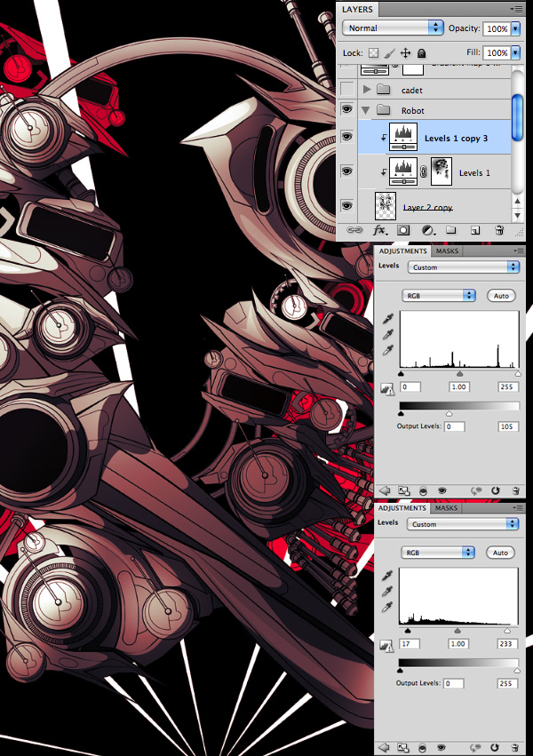The width and height of the screenshot is (533, 756).
Task: Open the Fill slider arrow
Action: click(515, 52)
